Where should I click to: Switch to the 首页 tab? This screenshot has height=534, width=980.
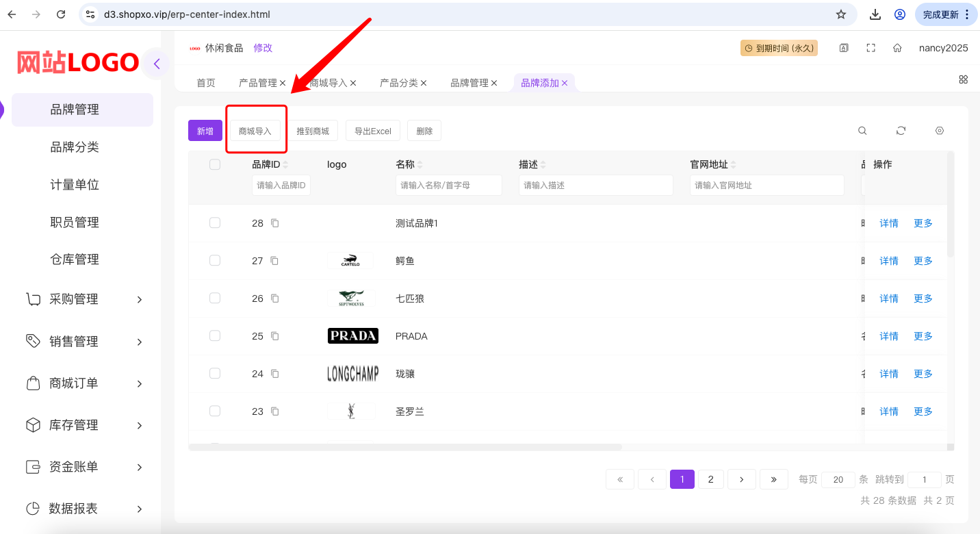click(206, 83)
